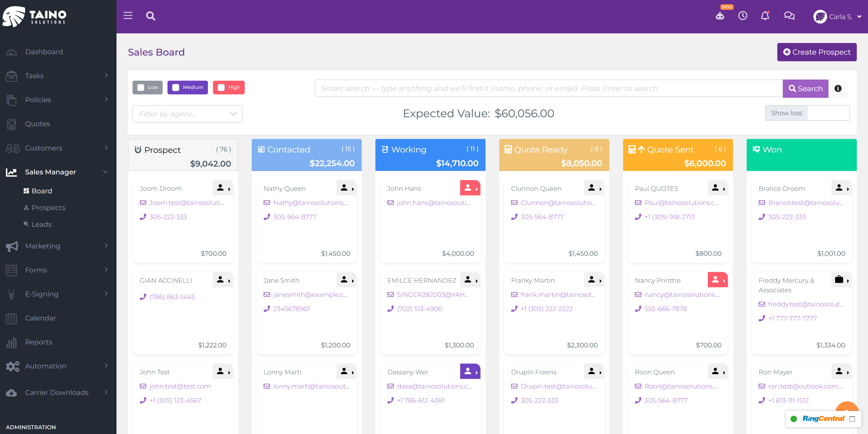Click the clock history icon

click(x=743, y=16)
